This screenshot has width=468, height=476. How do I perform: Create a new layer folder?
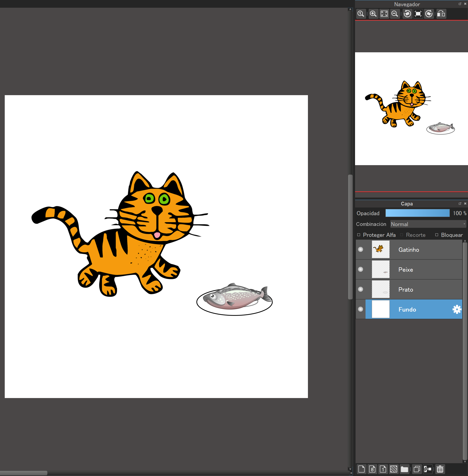404,469
